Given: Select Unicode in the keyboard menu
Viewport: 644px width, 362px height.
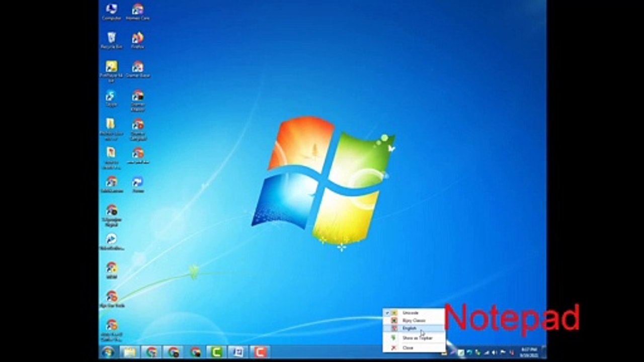Looking at the screenshot, I should 414,313.
